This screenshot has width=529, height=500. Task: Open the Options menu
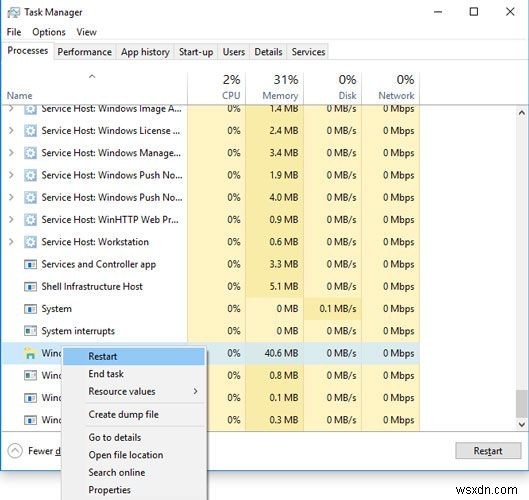(x=49, y=32)
